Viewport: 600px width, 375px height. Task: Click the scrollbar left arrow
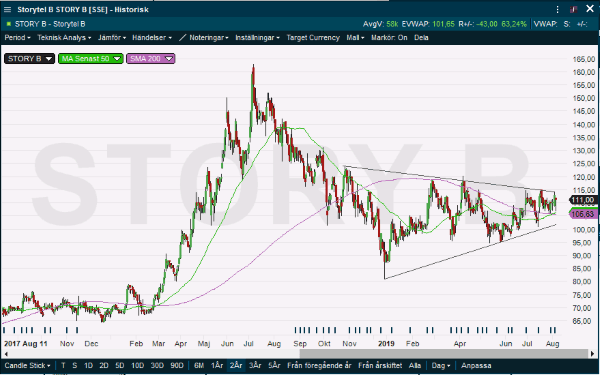5,354
